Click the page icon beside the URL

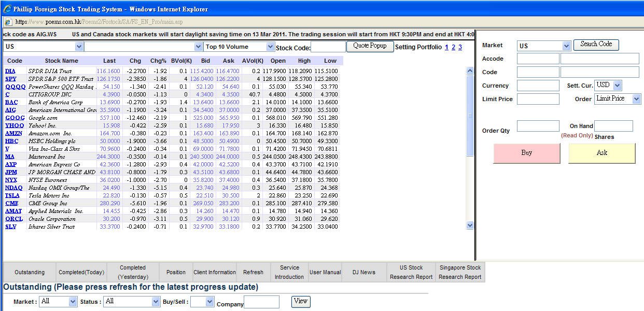[x=8, y=22]
